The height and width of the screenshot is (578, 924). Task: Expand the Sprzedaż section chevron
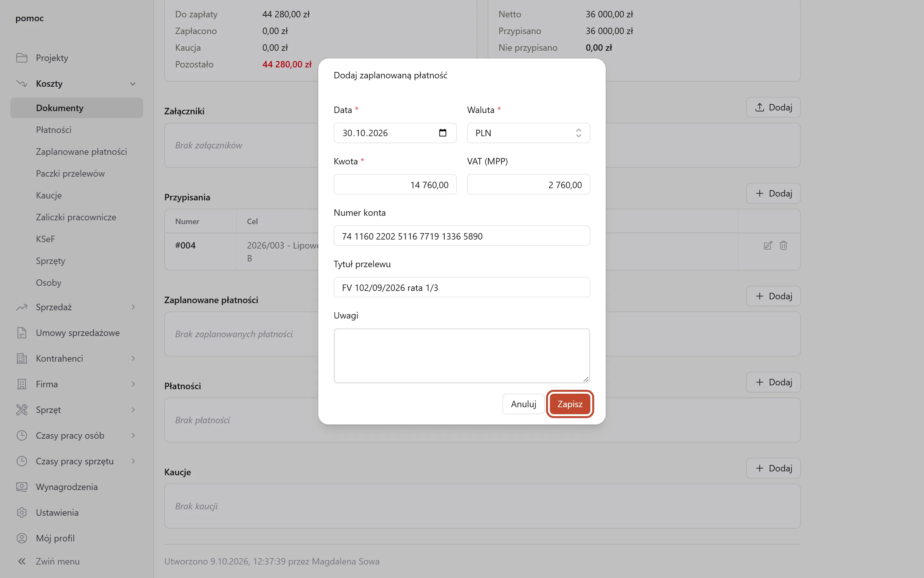[133, 307]
